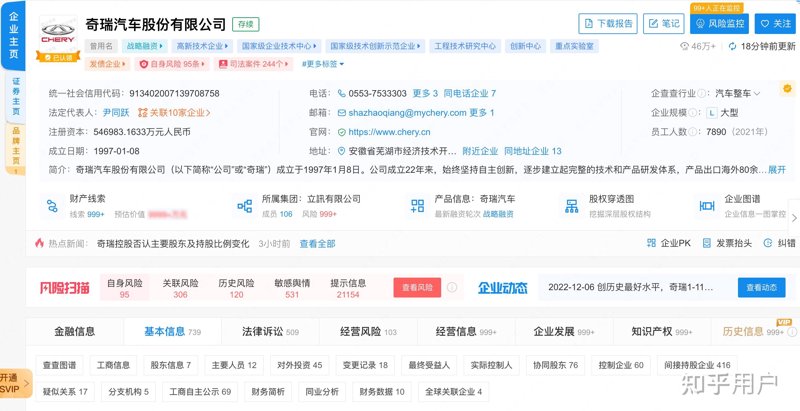The image size is (800, 411).
Task: Click the 风险监控 risk monitoring button
Action: tap(719, 23)
